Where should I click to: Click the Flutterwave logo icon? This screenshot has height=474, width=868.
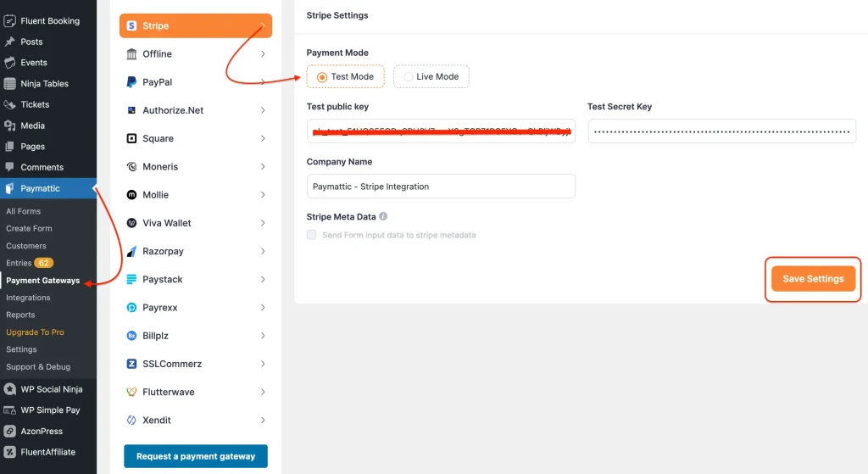(x=131, y=392)
